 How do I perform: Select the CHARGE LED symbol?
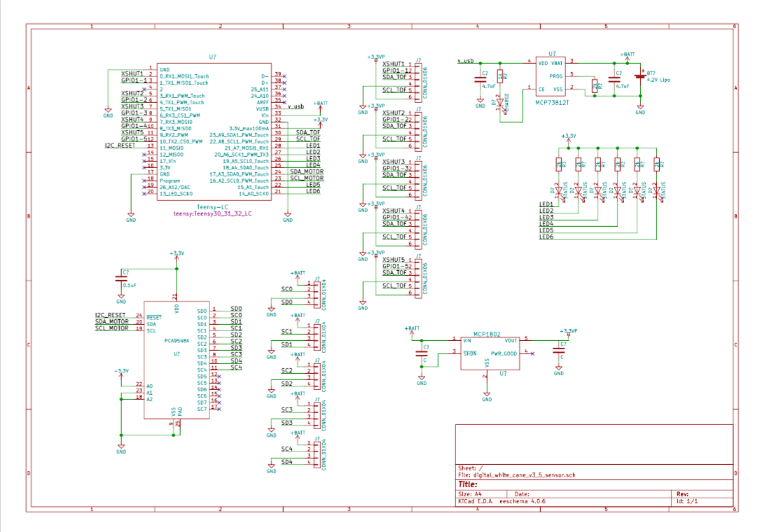499,102
